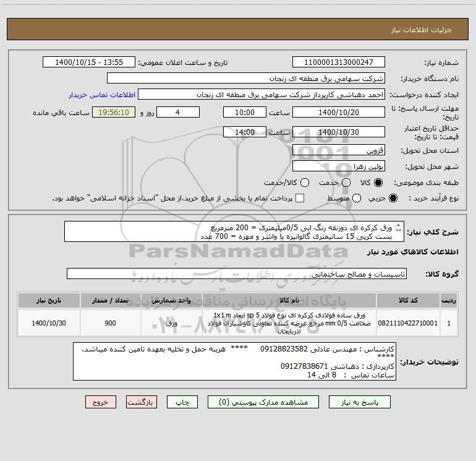Click the خروج exit button
This screenshot has width=476, height=461.
[101, 402]
